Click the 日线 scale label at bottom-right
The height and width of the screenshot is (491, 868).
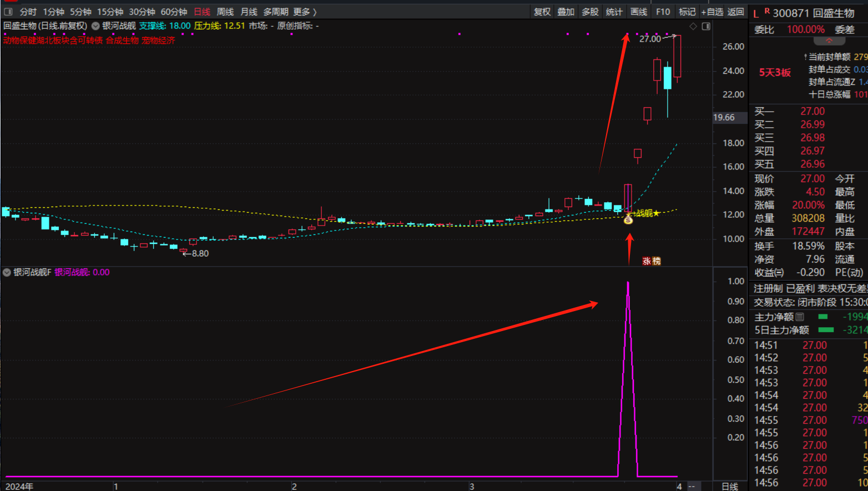click(730, 486)
